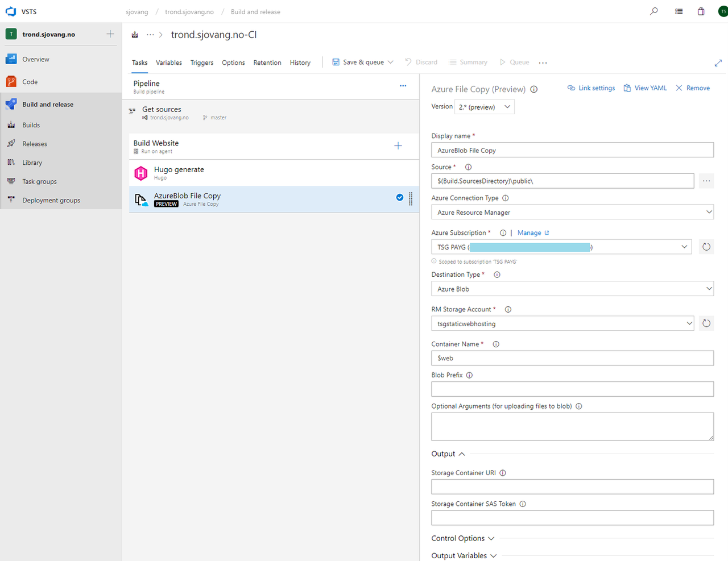Switch to the Retention tab

pos(267,63)
